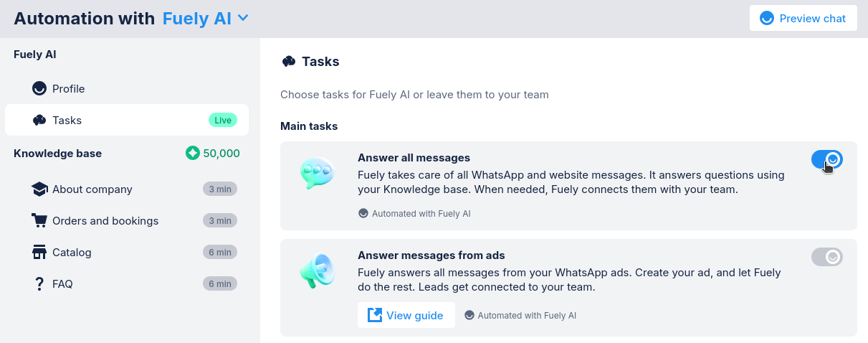Select the FAQ knowledge base item
Screen dimensions: 868x343
pos(62,284)
